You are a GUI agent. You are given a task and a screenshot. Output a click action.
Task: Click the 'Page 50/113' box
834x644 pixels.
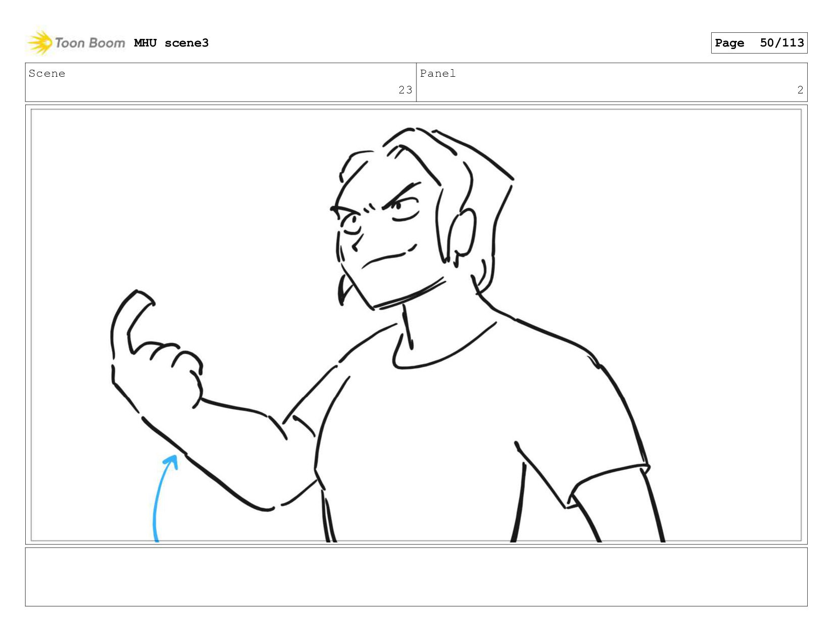click(759, 43)
